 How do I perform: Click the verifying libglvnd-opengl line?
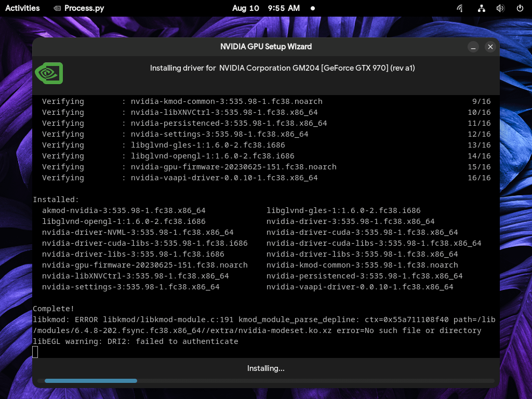tap(267, 156)
